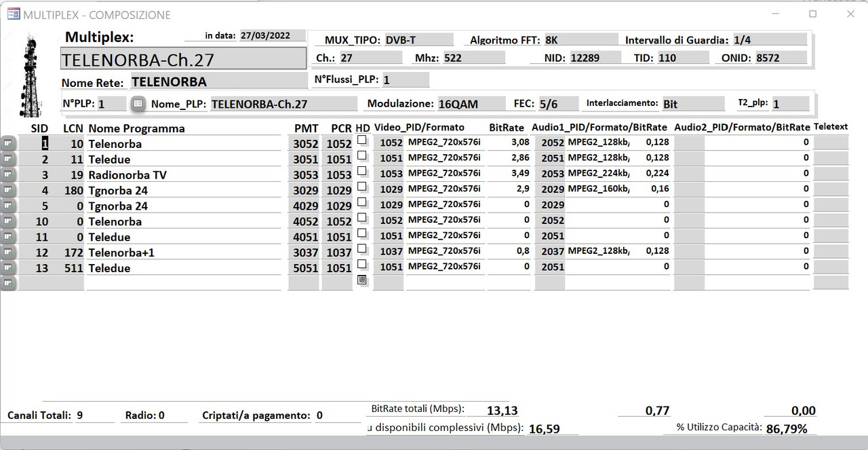The image size is (868, 450).
Task: Click Audio1 PID cell 2037
Action: (x=551, y=251)
